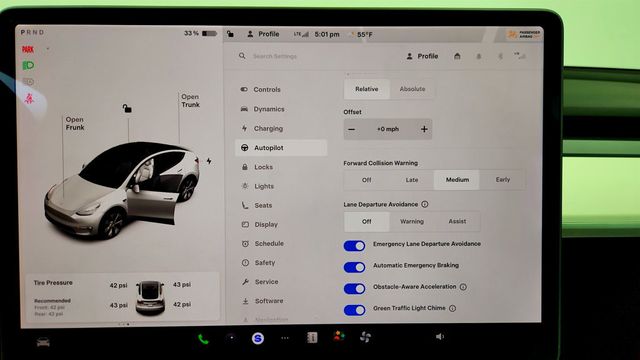The height and width of the screenshot is (360, 640).
Task: Toggle Obstacle-Aware Acceleration switch
Action: coord(354,289)
